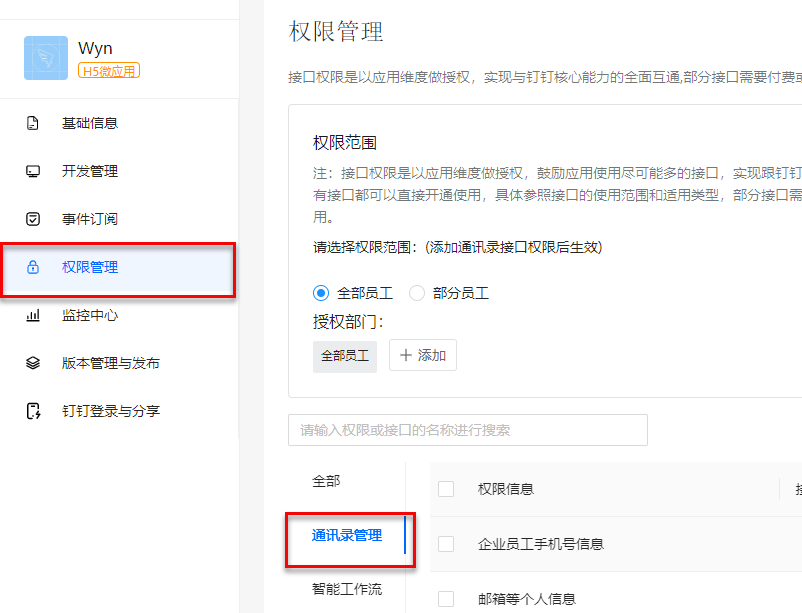Click the 基础信息 document icon
This screenshot has height=613, width=802.
tap(33, 123)
